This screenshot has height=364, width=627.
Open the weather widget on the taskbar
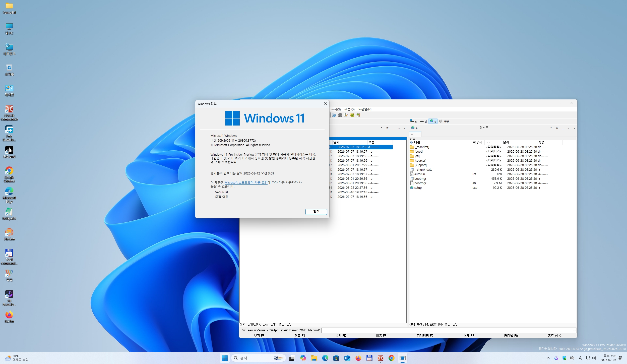pyautogui.click(x=17, y=358)
